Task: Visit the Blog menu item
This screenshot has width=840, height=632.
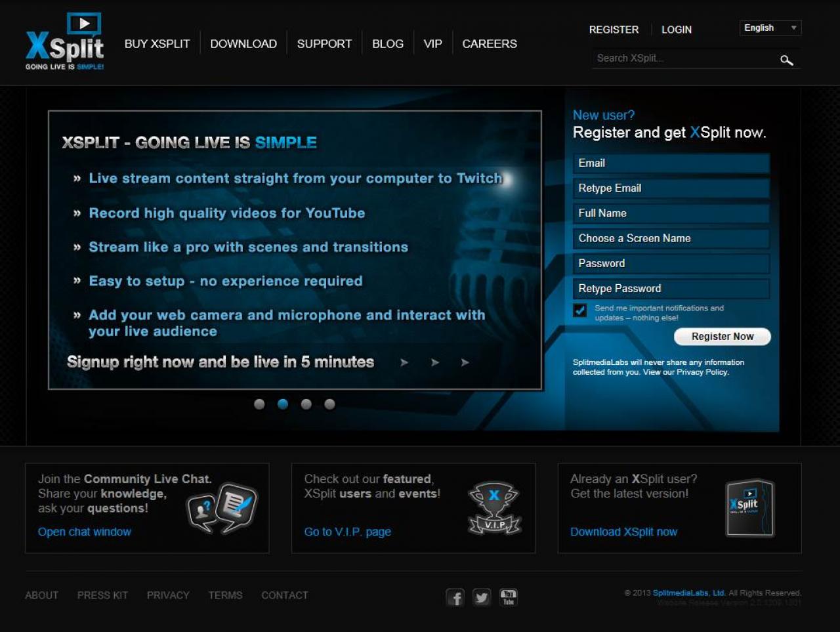Action: [x=388, y=44]
